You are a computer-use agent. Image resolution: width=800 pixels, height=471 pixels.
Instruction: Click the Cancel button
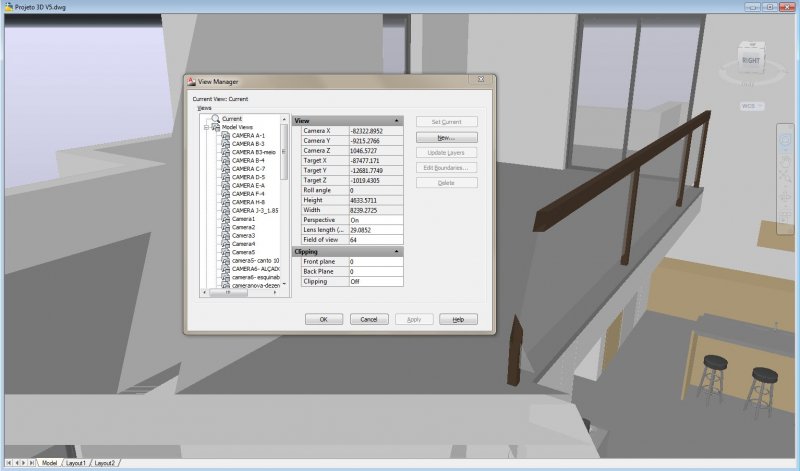pos(369,319)
